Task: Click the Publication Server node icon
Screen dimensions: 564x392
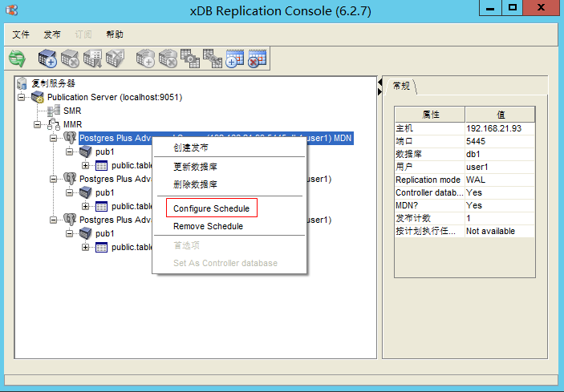Action: (38, 97)
